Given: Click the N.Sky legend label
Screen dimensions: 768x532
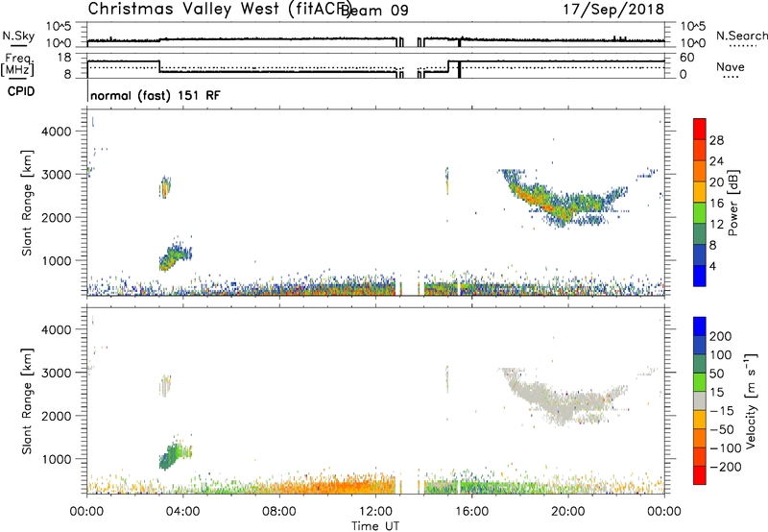Looking at the screenshot, I should click(x=18, y=36).
